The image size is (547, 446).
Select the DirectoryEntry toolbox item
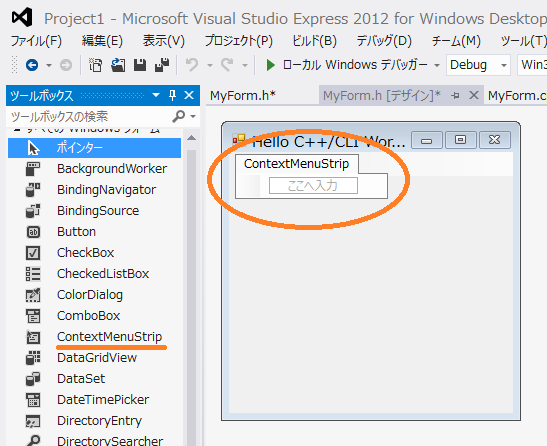point(95,421)
